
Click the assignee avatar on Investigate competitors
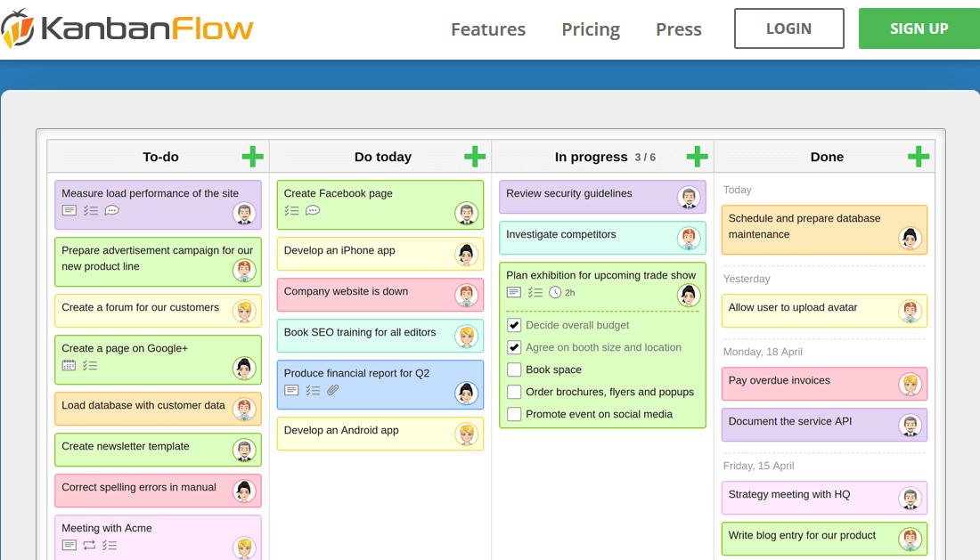click(687, 238)
